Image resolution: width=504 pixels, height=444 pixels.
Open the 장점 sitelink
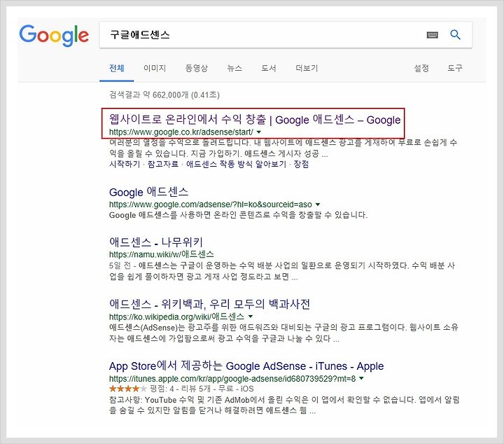tap(302, 165)
